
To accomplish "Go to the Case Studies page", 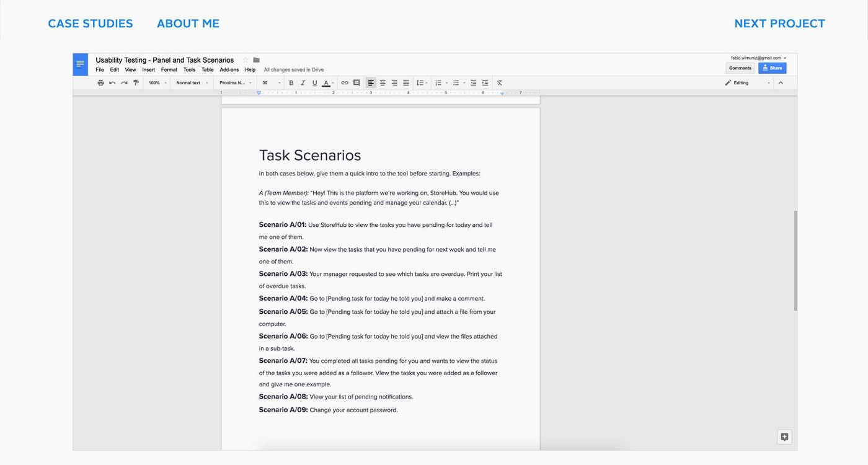I will (x=91, y=24).
